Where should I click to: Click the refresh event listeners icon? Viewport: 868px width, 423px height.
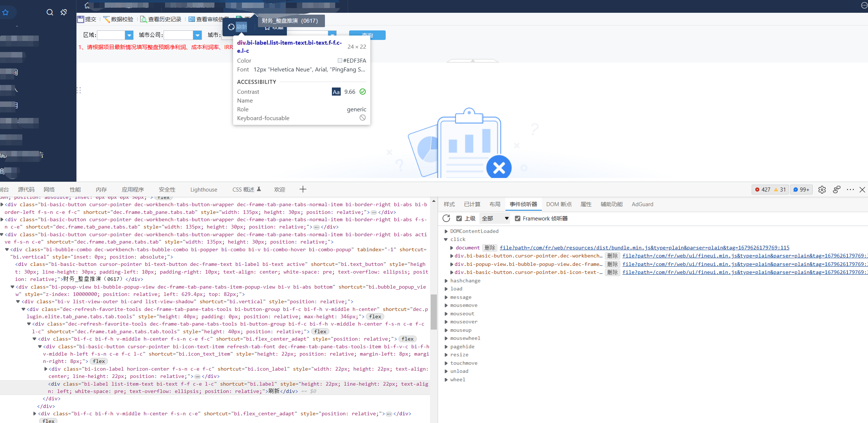coord(446,218)
